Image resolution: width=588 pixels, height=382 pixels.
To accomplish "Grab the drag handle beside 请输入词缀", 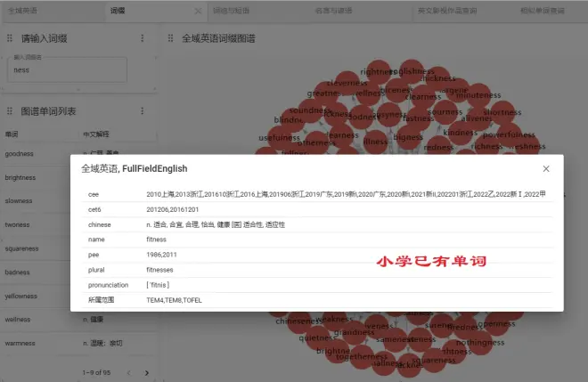I will [x=10, y=38].
